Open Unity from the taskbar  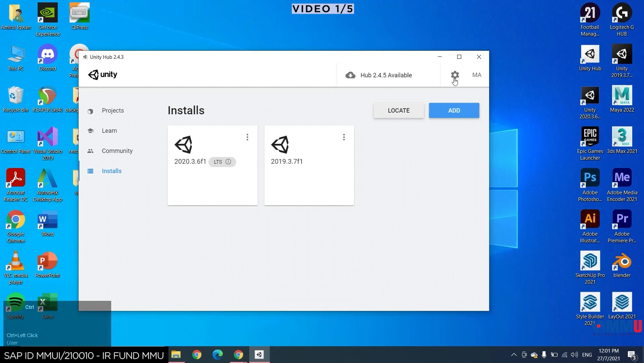point(259,355)
